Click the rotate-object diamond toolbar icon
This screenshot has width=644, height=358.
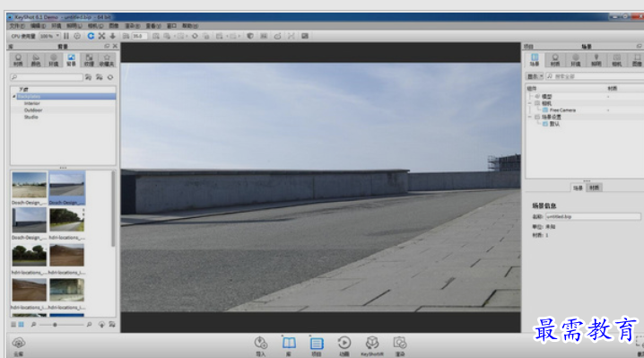[x=195, y=36]
